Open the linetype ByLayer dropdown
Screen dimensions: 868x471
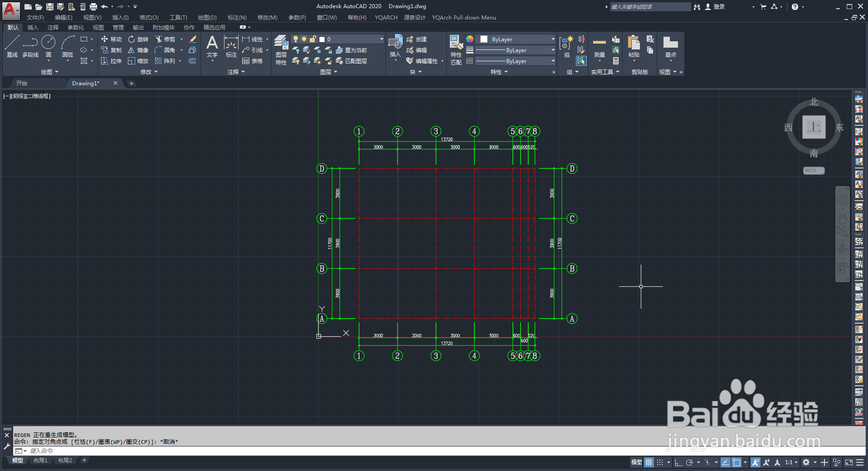point(515,61)
